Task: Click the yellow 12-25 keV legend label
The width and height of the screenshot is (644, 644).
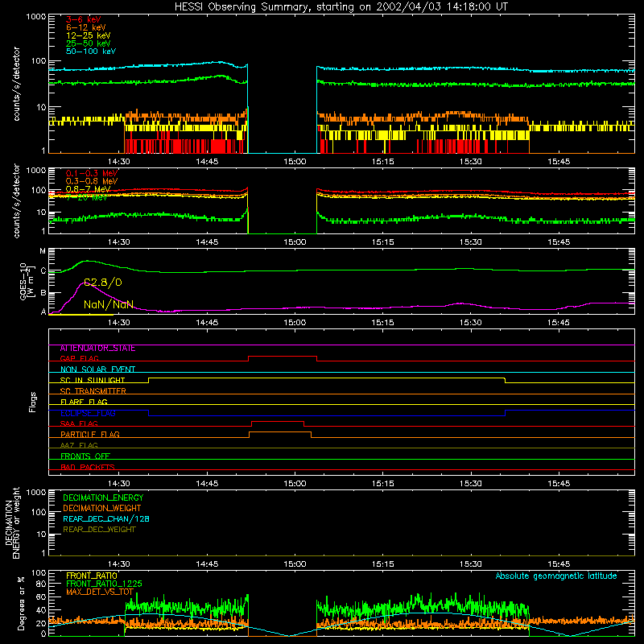Action: [x=89, y=35]
